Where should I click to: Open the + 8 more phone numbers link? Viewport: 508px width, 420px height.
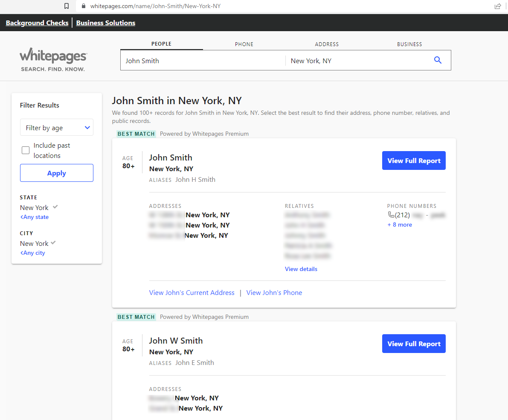pyautogui.click(x=400, y=225)
